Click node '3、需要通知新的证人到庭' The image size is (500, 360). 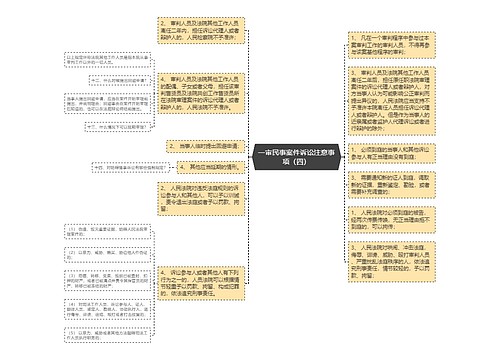[392, 185]
